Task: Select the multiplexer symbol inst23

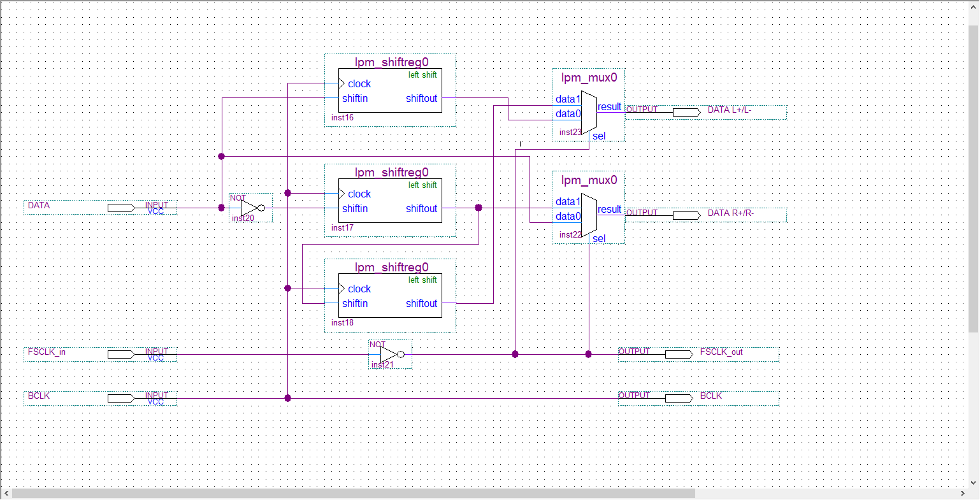Action: [x=588, y=113]
